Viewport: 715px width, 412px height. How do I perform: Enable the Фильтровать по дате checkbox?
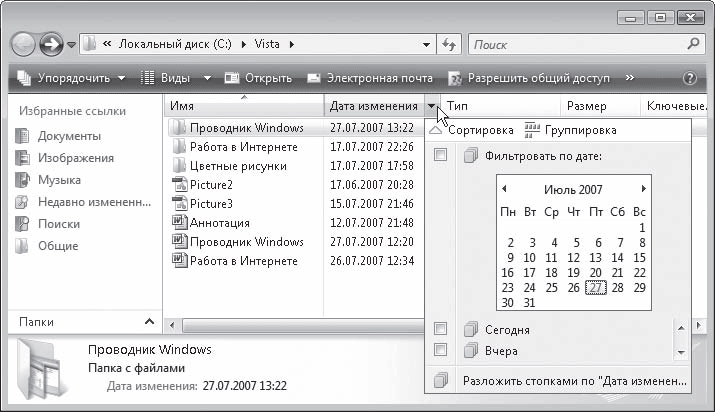(441, 155)
